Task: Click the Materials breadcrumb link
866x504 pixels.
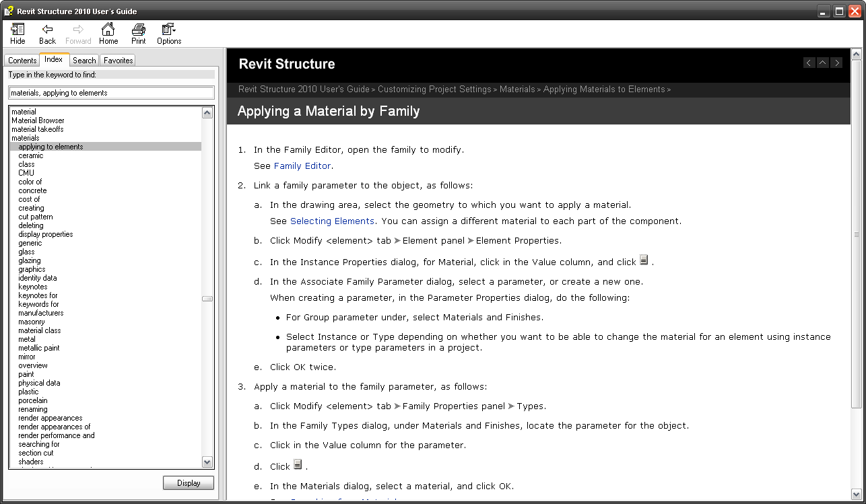Action: (x=517, y=89)
